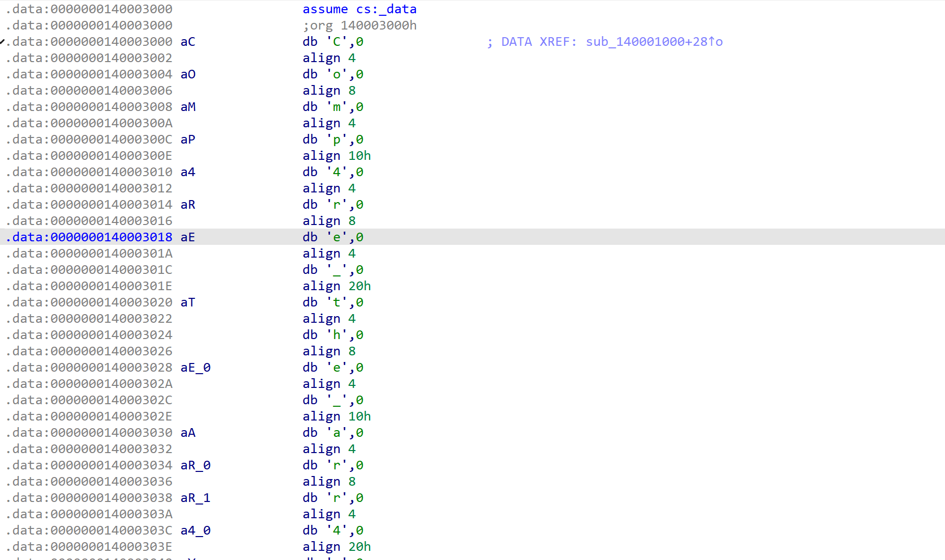Select the aC label at address 140003000

187,42
